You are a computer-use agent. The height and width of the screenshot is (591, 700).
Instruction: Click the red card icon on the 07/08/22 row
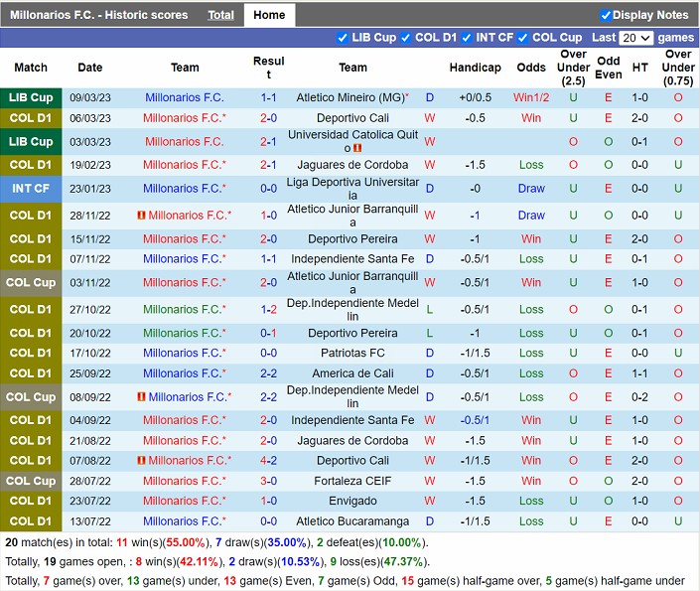(141, 461)
